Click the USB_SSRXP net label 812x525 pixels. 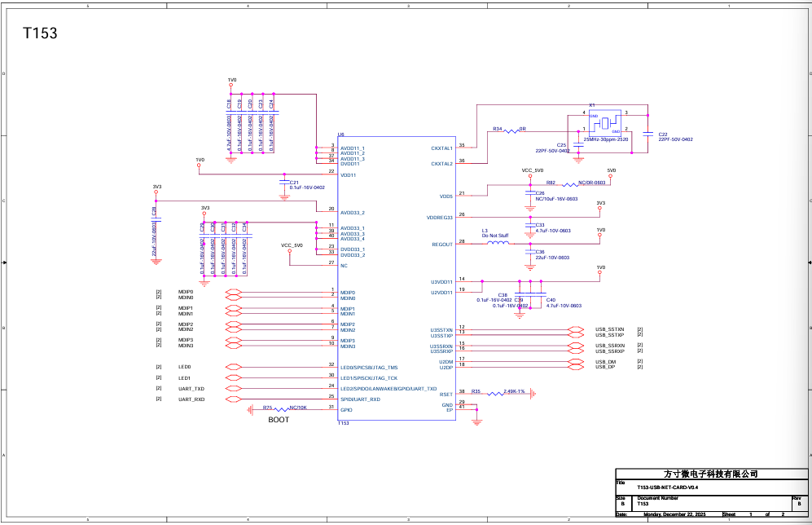pos(610,351)
